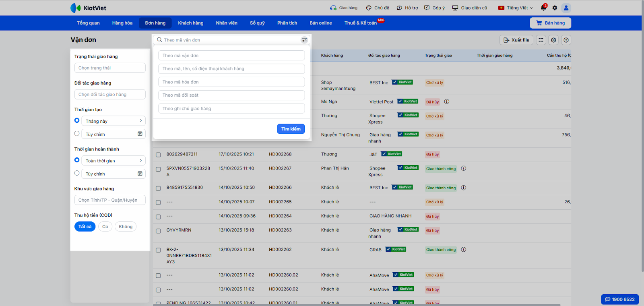
Task: Open the column display list icon
Action: [541, 40]
